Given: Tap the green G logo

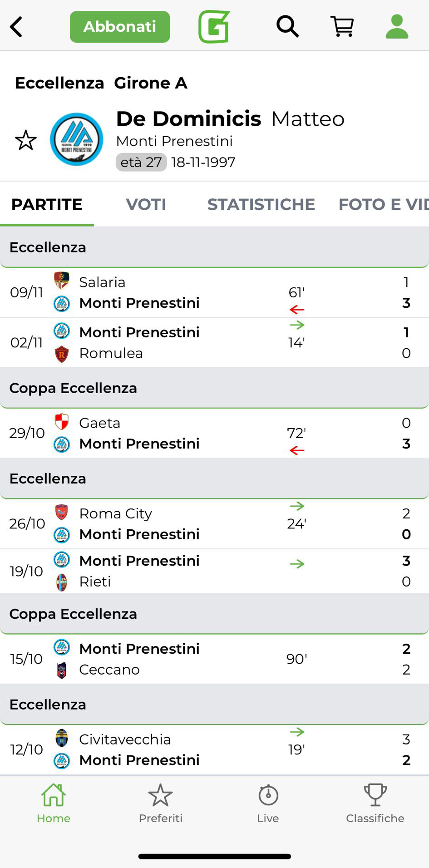Looking at the screenshot, I should [214, 27].
